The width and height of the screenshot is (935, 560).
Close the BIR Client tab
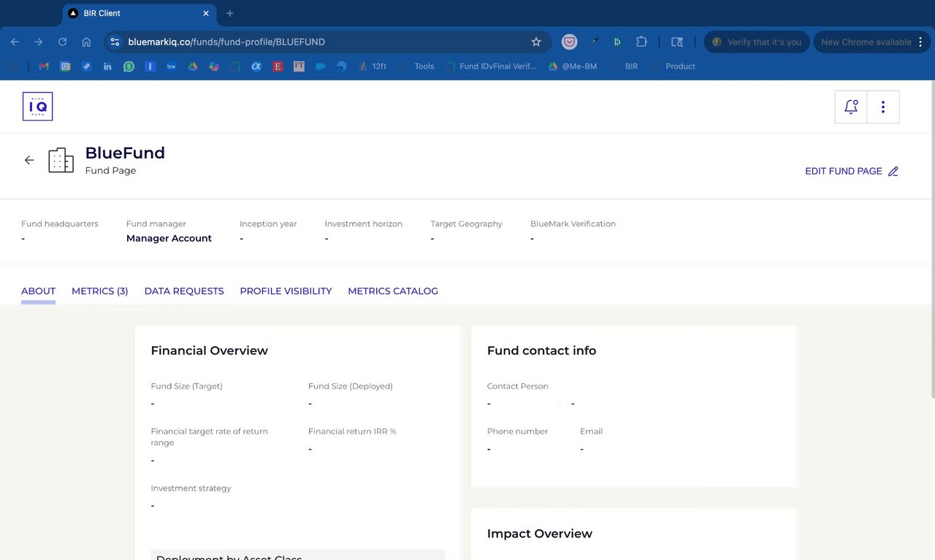(x=206, y=13)
